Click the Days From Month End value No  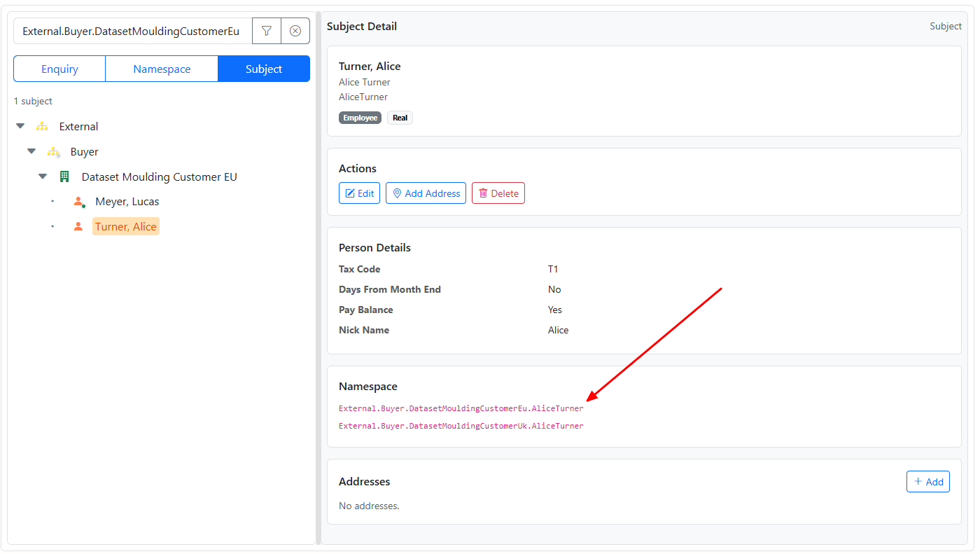coord(554,289)
